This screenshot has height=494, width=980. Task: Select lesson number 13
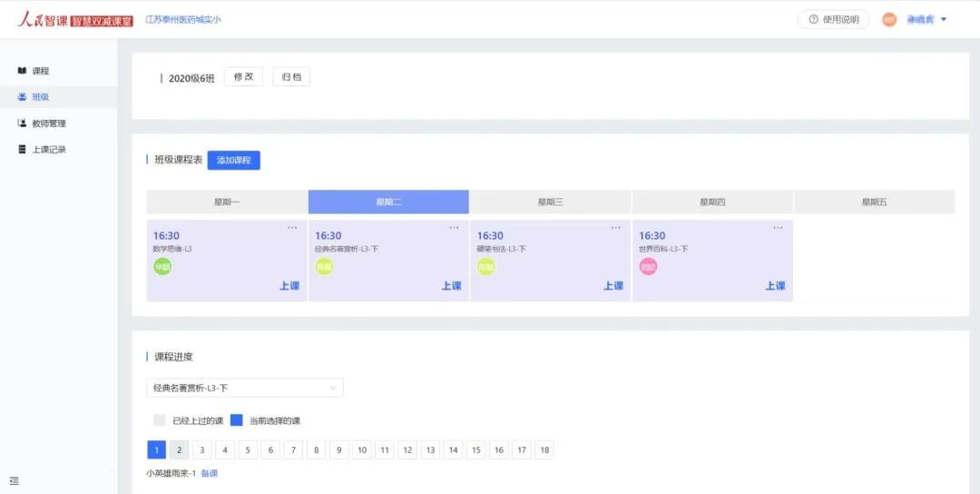(430, 450)
